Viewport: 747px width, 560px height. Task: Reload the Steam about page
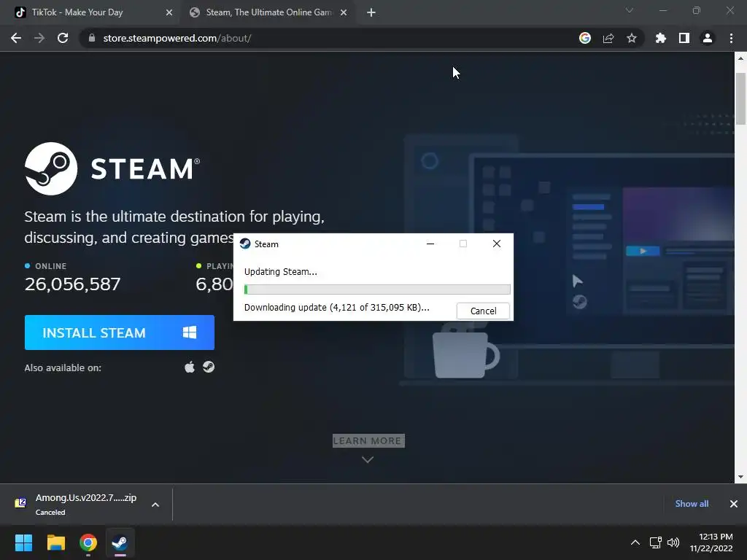click(x=63, y=38)
